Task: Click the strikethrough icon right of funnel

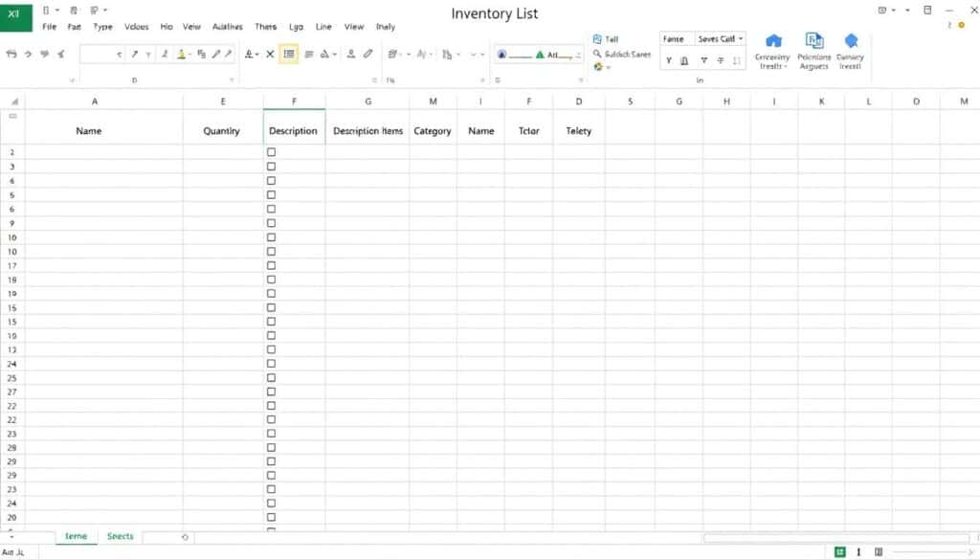Action: [x=721, y=60]
